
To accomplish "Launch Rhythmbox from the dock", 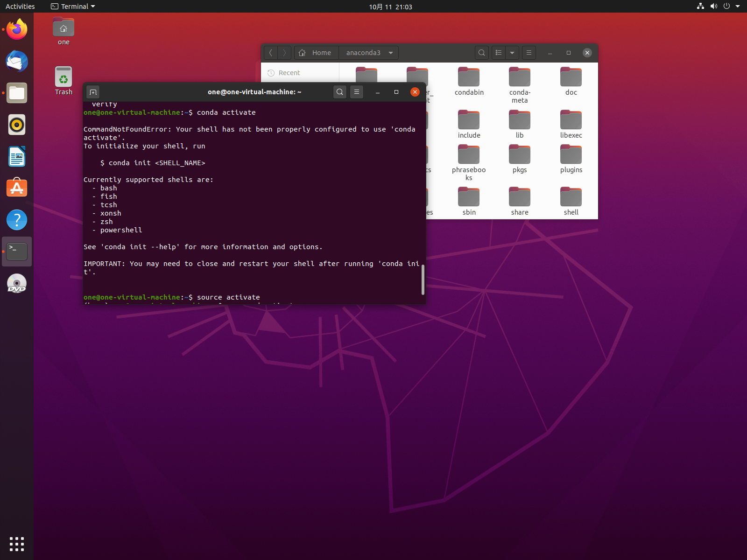I will [17, 125].
